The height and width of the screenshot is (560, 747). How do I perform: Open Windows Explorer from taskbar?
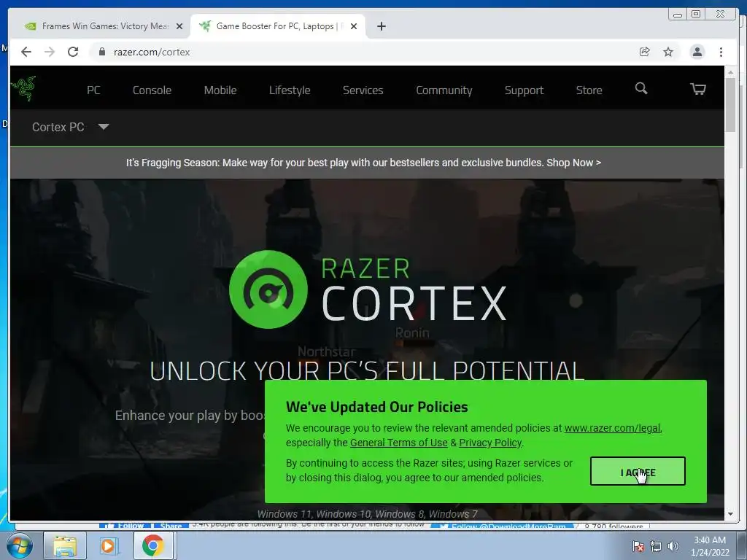(65, 545)
